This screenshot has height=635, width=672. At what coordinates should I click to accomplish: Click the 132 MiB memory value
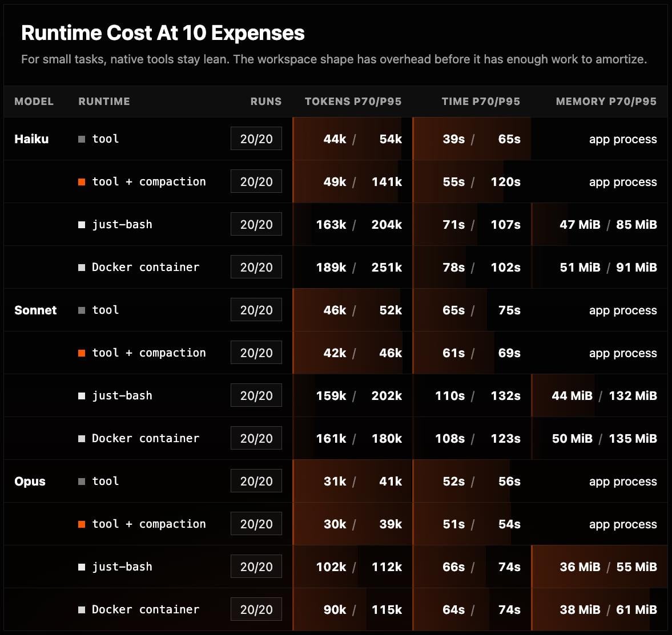(x=633, y=395)
